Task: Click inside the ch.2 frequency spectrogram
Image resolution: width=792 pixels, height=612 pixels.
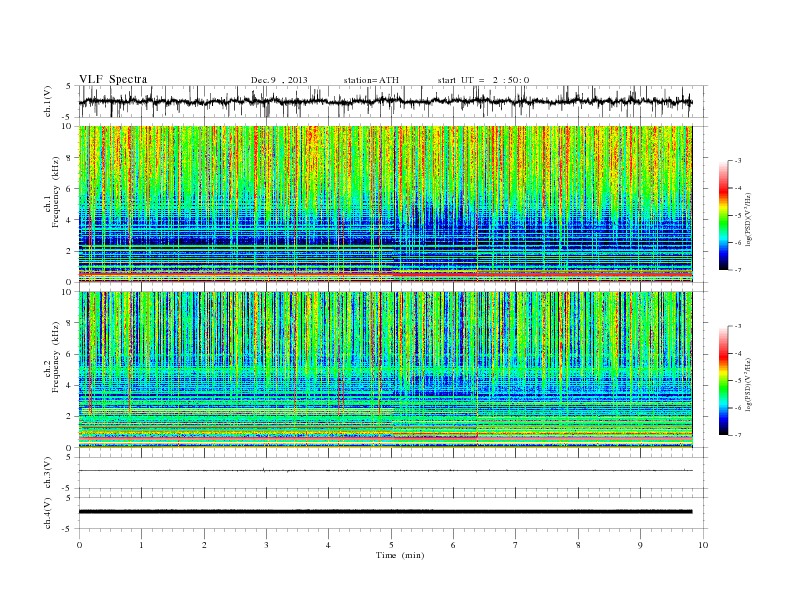Action: pyautogui.click(x=385, y=370)
